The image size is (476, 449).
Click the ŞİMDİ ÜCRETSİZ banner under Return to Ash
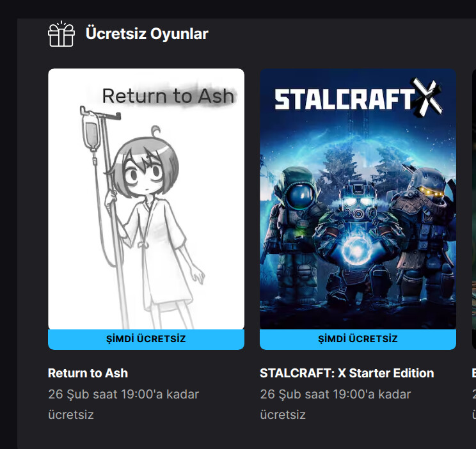(x=146, y=339)
